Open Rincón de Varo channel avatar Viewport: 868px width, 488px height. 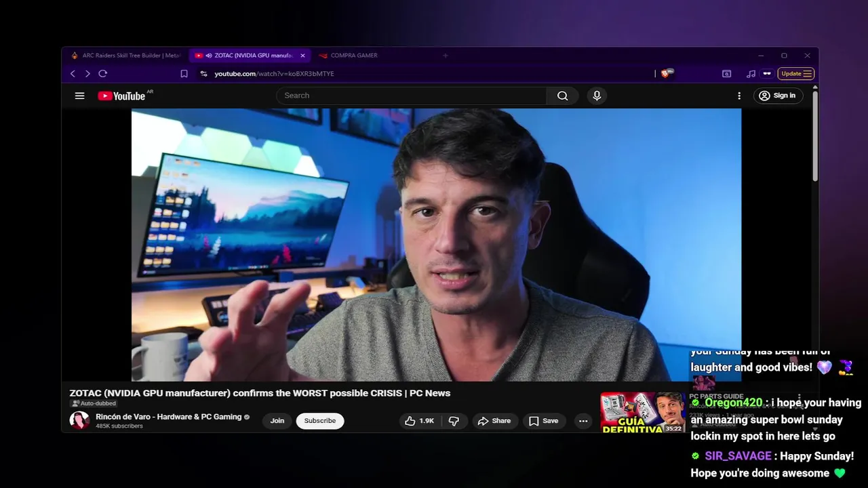[79, 421]
